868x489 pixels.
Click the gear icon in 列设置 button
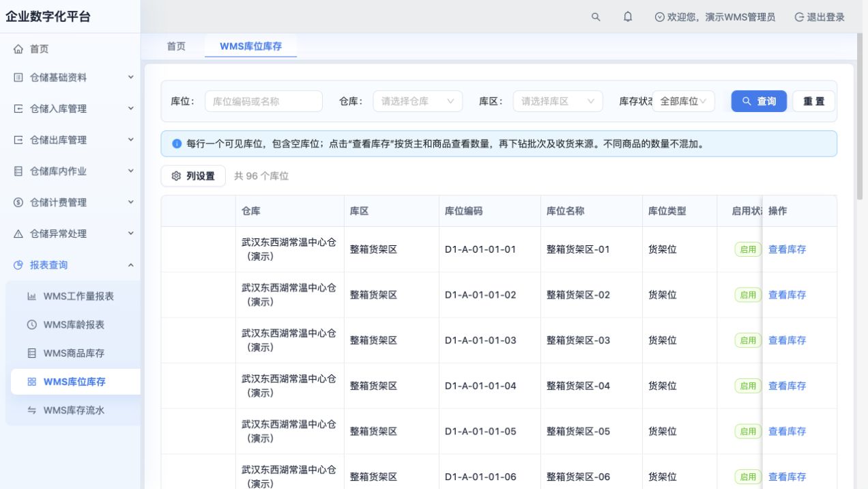pyautogui.click(x=177, y=176)
